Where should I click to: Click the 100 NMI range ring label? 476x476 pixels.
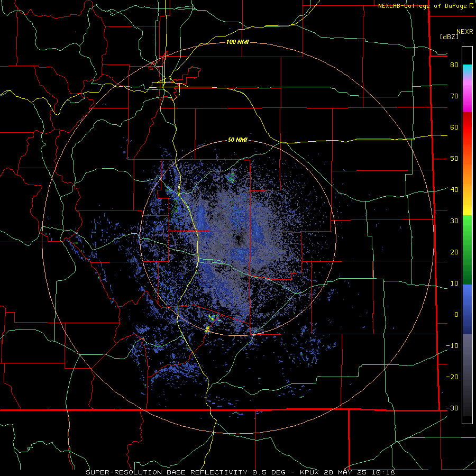pos(237,42)
